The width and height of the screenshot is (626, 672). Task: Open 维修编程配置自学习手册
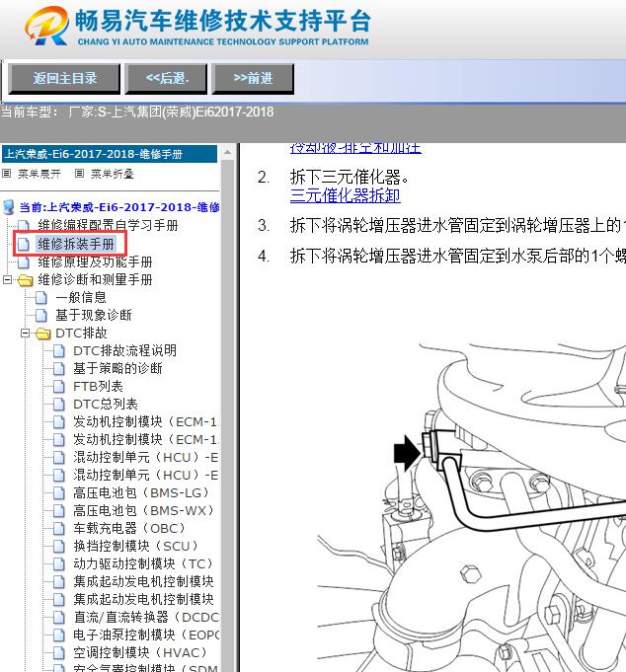(x=108, y=225)
